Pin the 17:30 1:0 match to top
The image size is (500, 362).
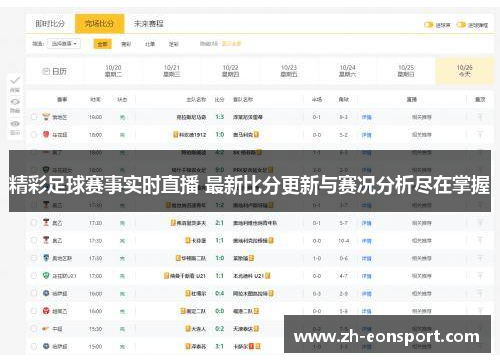[x=480, y=258]
